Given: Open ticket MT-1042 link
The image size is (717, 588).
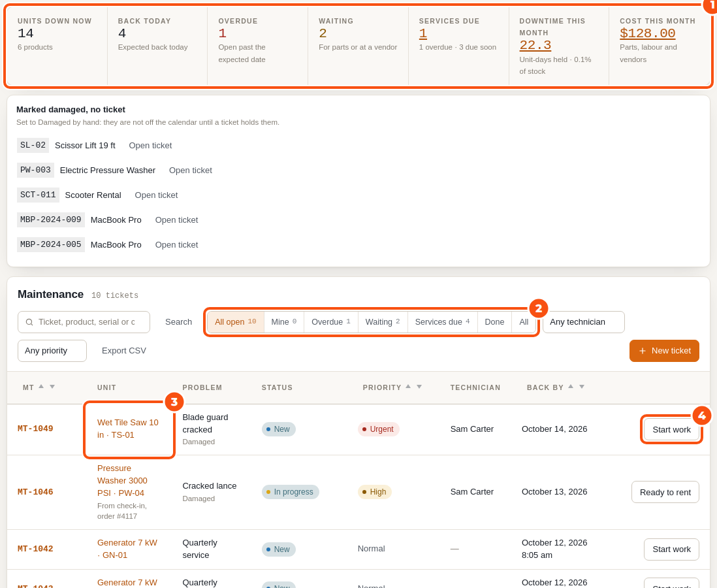Looking at the screenshot, I should 35,549.
